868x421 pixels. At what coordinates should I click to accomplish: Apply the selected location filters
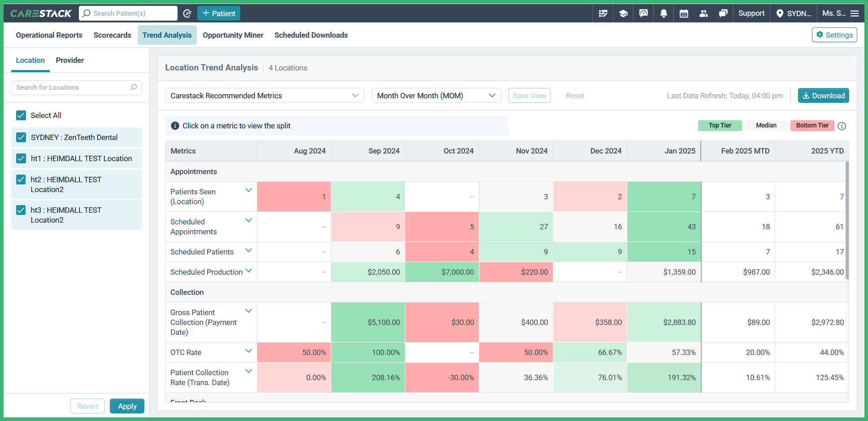tap(127, 406)
